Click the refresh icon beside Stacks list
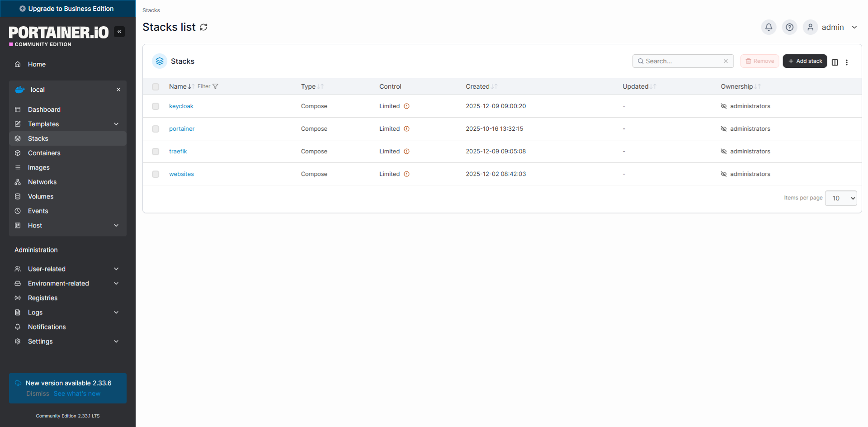The image size is (868, 427). 204,27
